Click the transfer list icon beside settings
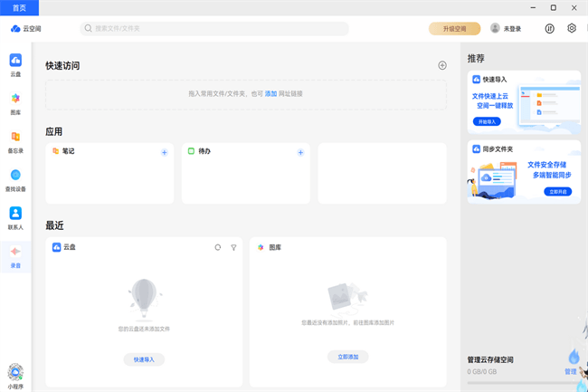The width and height of the screenshot is (588, 392). coord(549,28)
